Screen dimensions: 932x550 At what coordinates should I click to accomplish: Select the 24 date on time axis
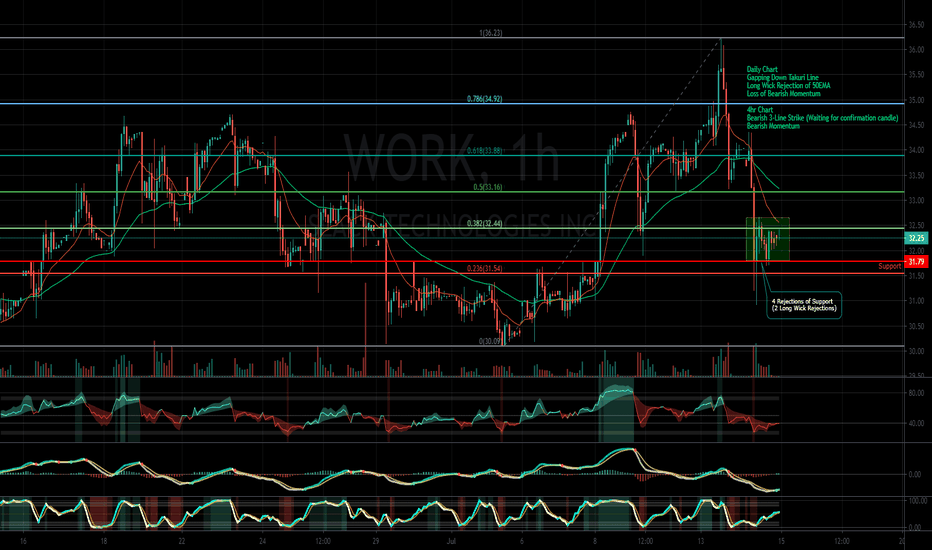263,541
